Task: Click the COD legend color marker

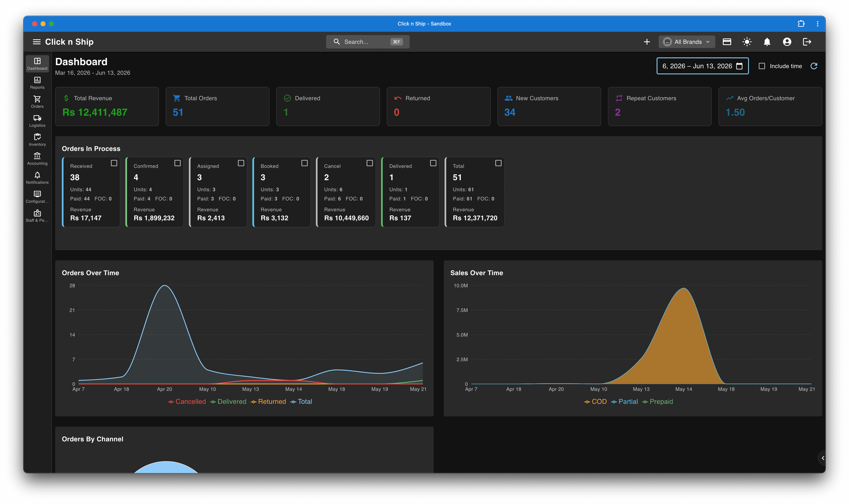Action: point(587,402)
